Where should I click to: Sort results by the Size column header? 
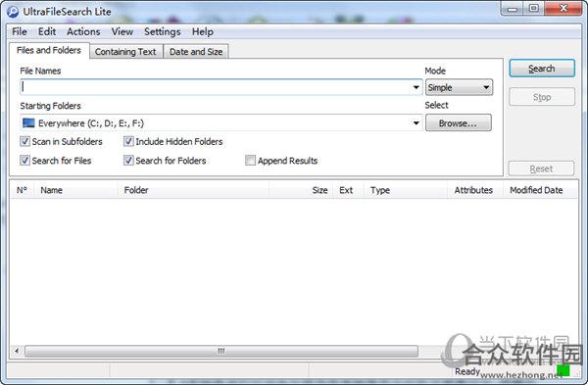coord(301,190)
